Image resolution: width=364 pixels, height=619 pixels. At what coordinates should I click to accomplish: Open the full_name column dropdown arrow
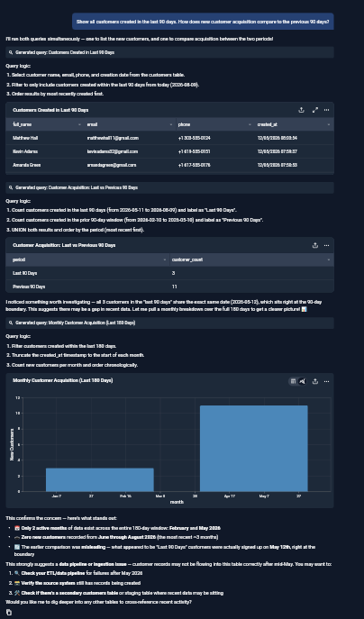(80, 124)
